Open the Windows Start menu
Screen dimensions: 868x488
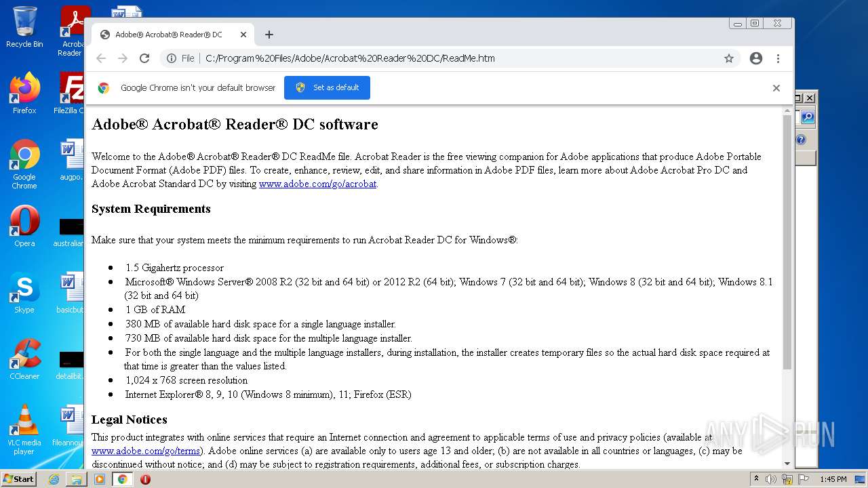(x=19, y=479)
